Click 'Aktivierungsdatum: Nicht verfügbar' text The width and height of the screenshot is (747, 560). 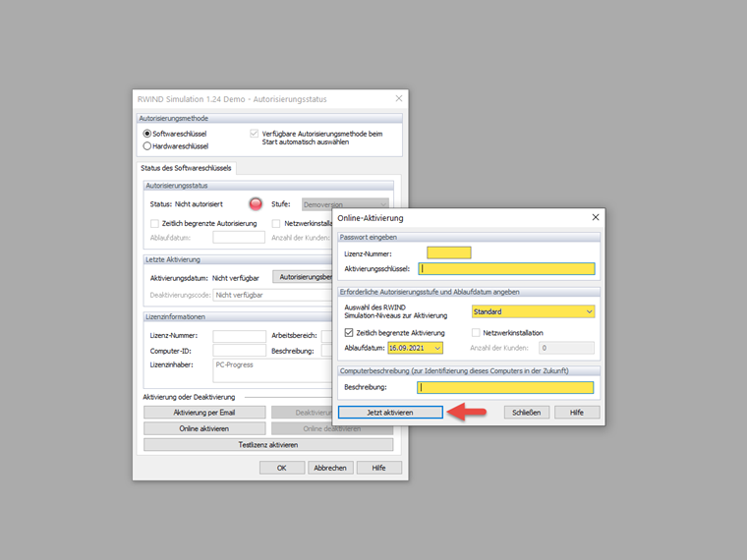204,278
